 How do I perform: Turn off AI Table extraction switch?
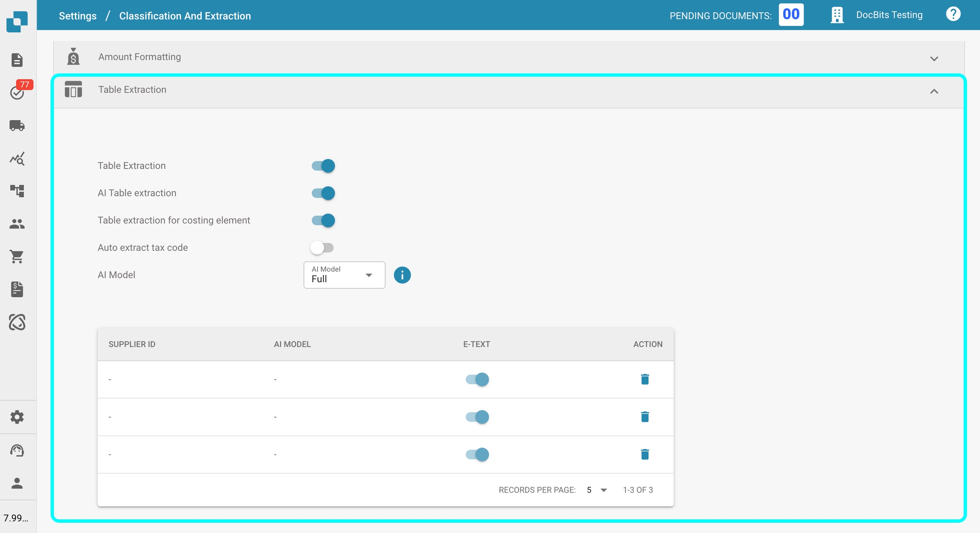point(323,193)
